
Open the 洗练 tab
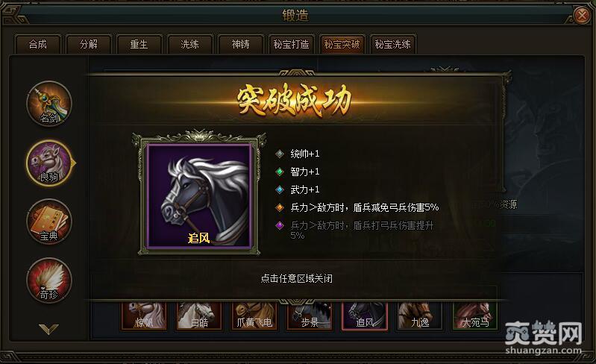tap(189, 45)
